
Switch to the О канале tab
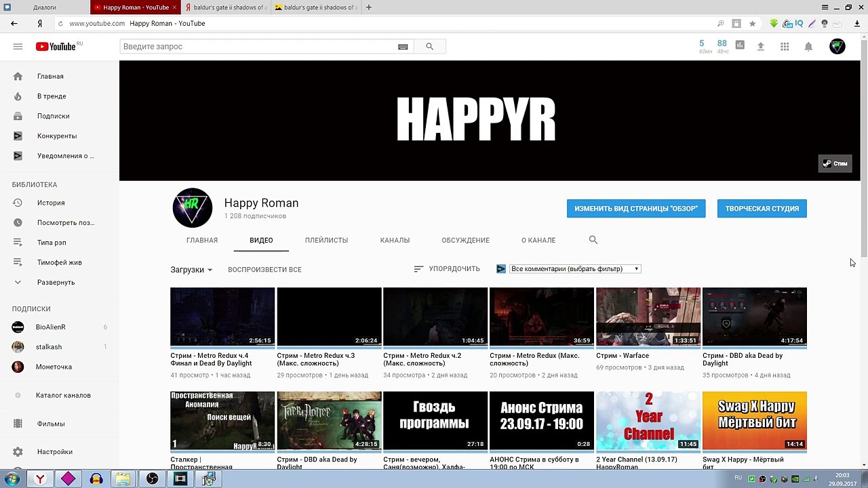pos(538,240)
